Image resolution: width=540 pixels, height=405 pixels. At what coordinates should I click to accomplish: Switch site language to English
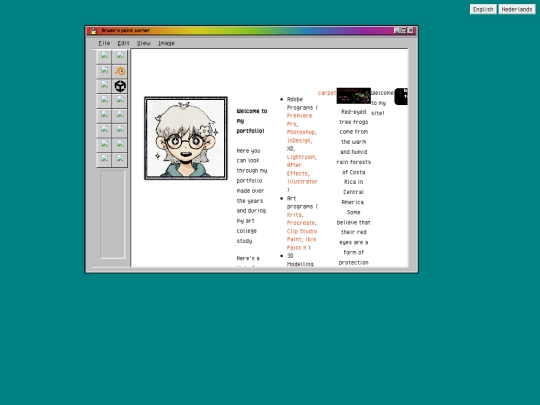(483, 9)
